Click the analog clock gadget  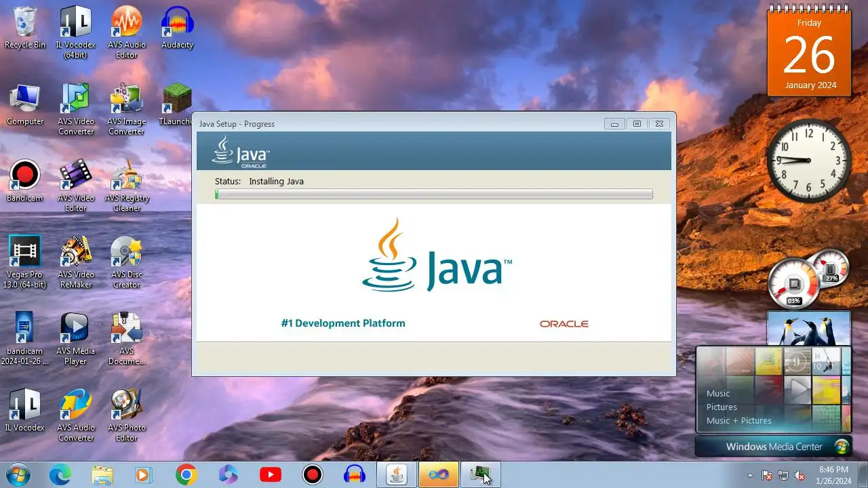pyautogui.click(x=808, y=161)
